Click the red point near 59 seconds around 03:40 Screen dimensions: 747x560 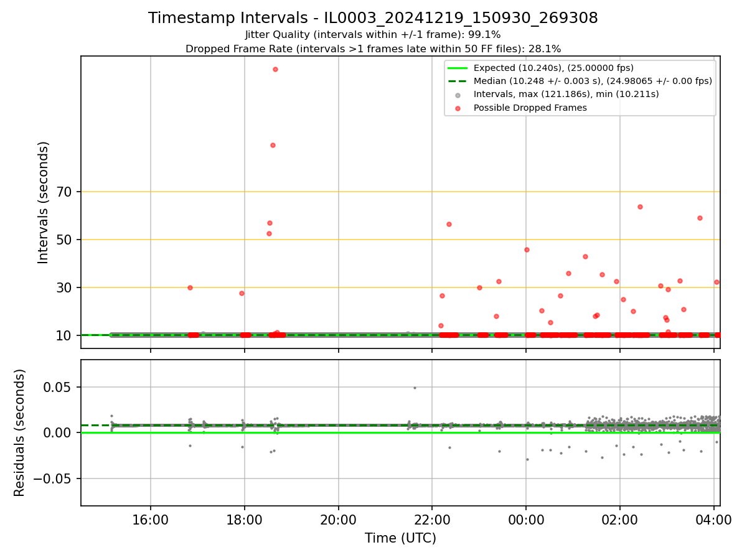click(x=700, y=218)
